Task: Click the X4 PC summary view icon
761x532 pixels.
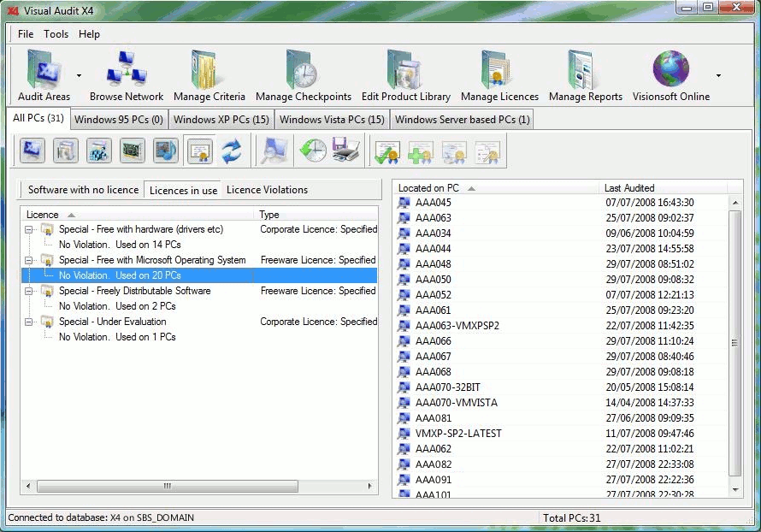Action: click(32, 151)
